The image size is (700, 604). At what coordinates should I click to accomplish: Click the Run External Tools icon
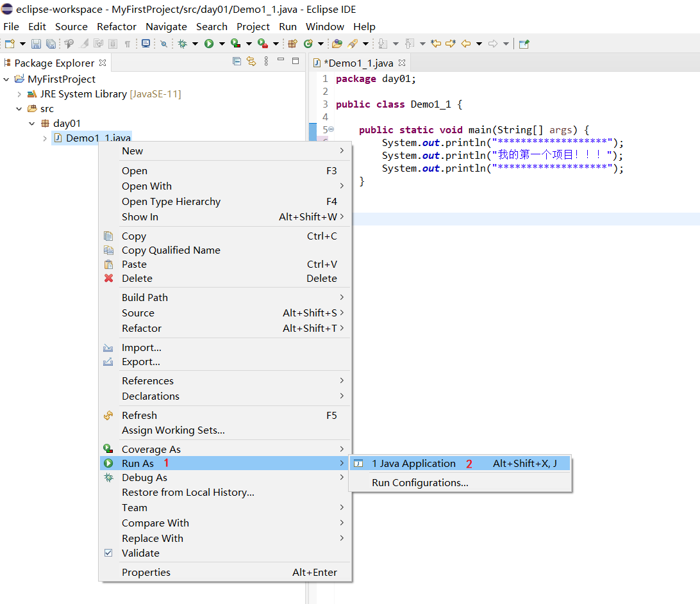(263, 44)
